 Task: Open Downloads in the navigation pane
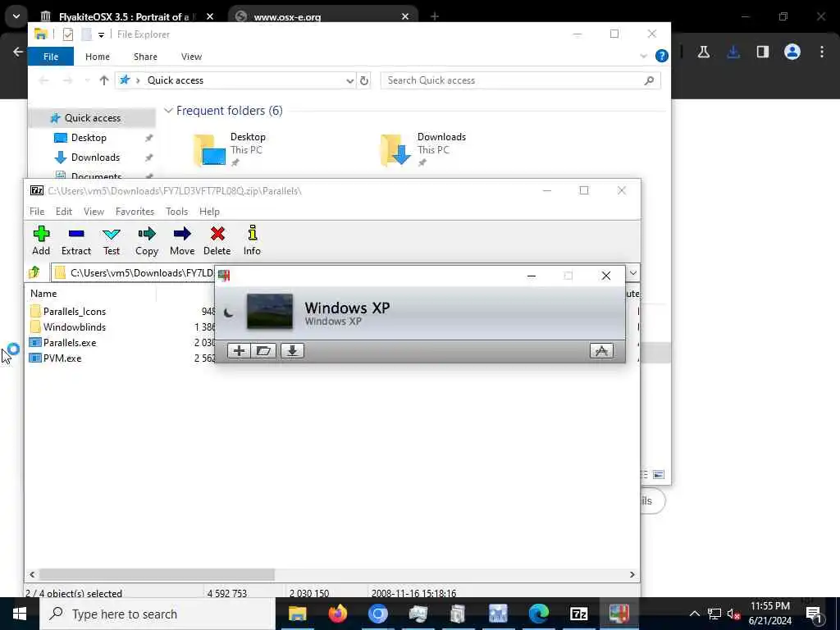95,157
